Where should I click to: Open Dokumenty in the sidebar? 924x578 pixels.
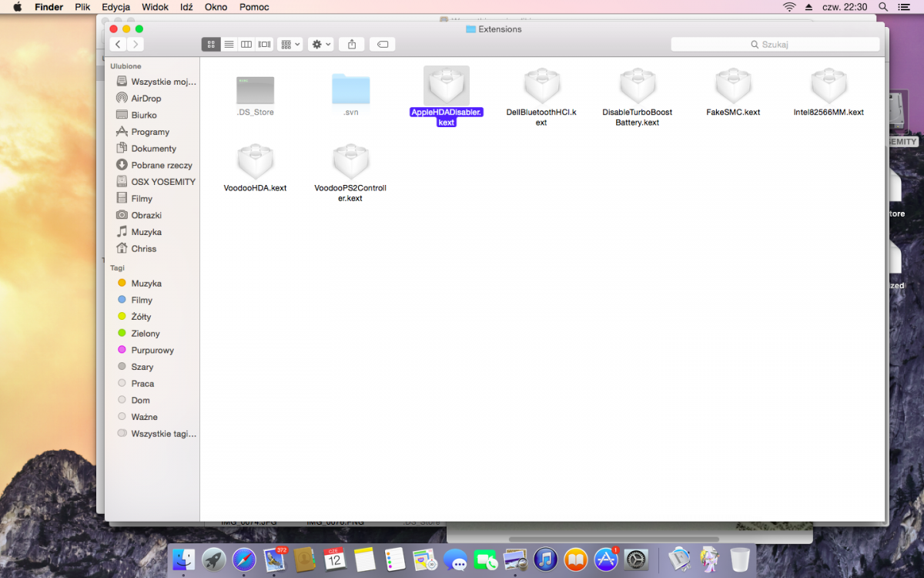coord(146,149)
